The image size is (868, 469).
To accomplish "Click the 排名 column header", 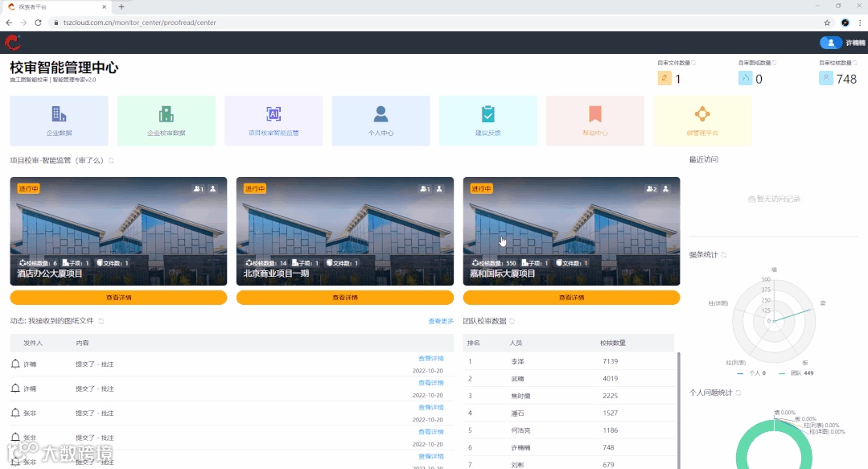I will (x=473, y=343).
